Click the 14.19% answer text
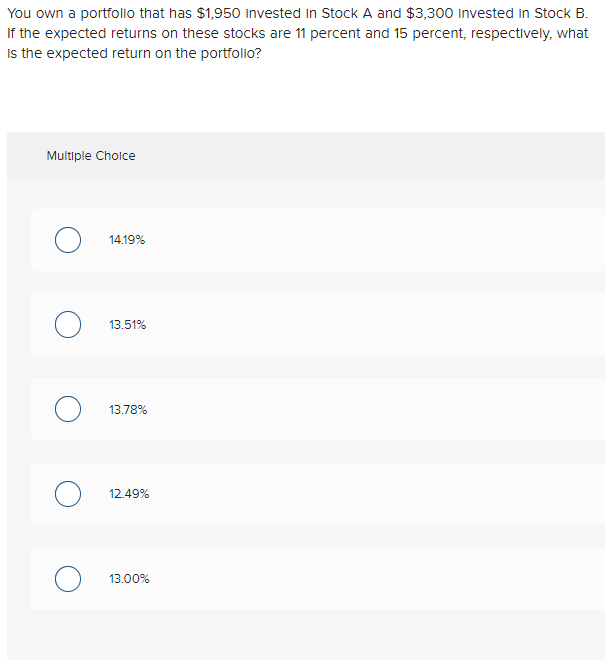 tap(127, 240)
